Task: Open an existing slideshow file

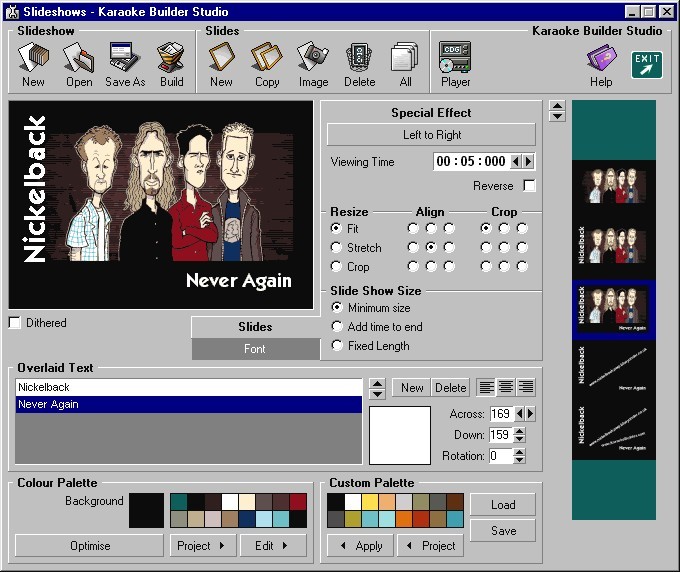Action: click(79, 63)
